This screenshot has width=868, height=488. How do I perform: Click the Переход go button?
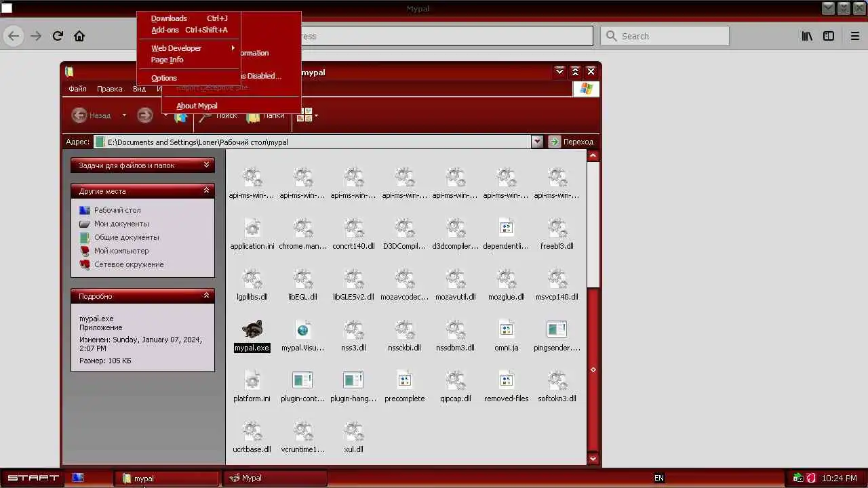pos(571,142)
